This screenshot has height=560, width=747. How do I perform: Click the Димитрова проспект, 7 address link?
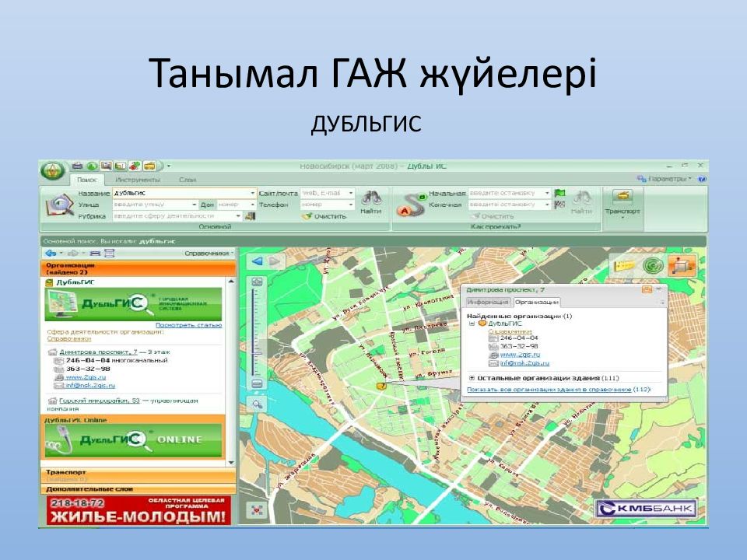(x=98, y=352)
